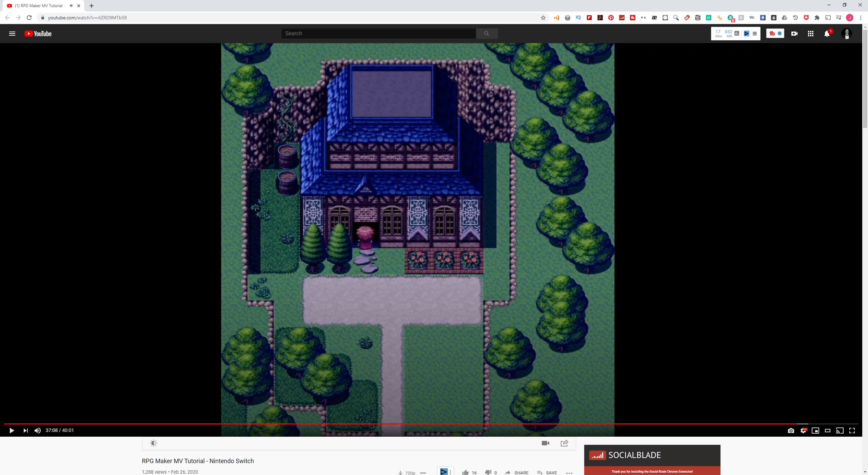Click the browser back arrow
This screenshot has width=868, height=475.
click(x=7, y=18)
